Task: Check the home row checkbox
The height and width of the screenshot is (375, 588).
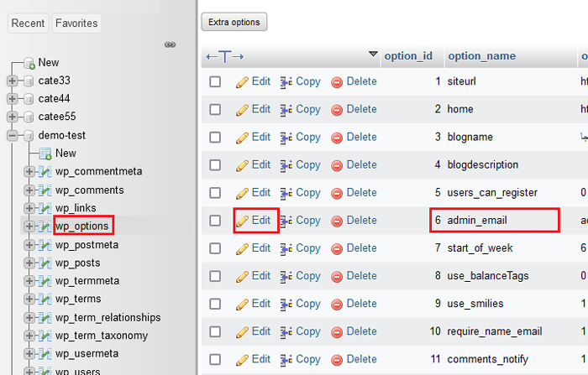Action: (215, 109)
